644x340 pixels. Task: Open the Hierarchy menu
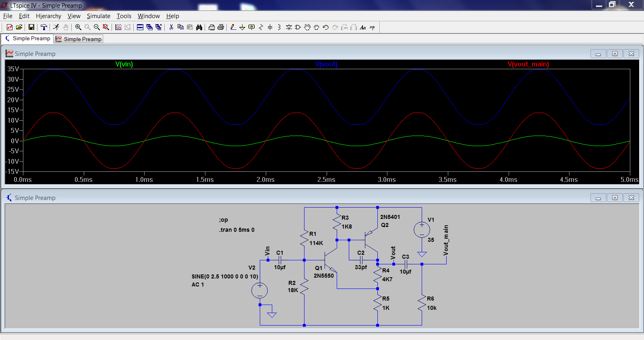click(x=48, y=16)
